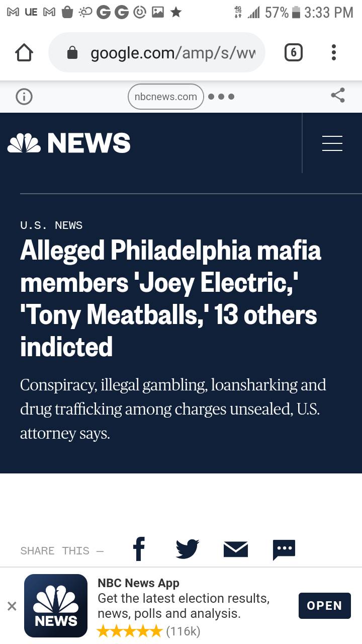Open Chrome's three-dot overflow menu
Screen dimensions: 362x644
(333, 52)
